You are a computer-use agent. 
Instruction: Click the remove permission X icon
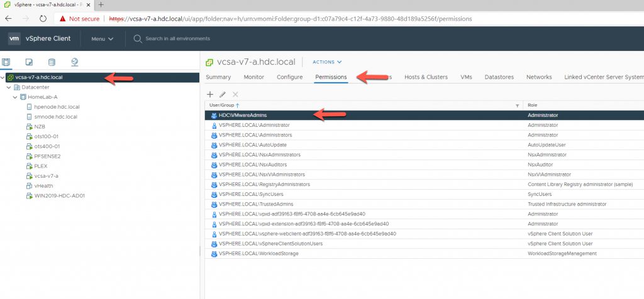(x=235, y=94)
